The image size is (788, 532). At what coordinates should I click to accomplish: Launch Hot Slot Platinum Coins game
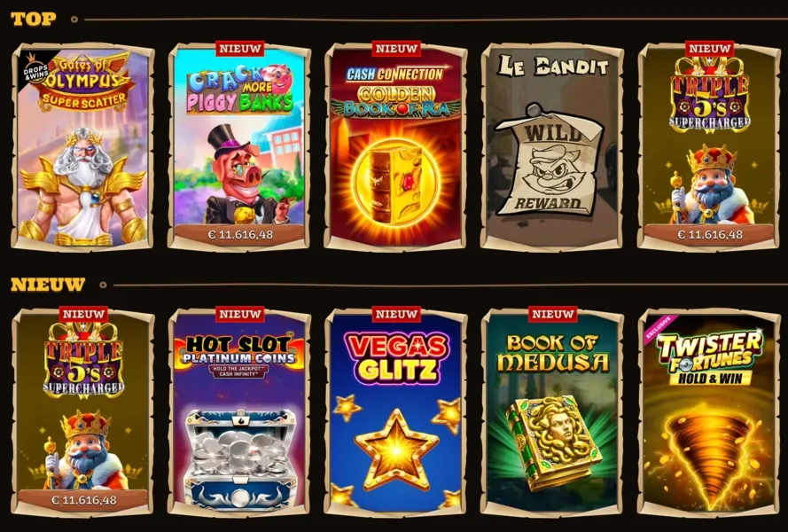click(x=239, y=412)
